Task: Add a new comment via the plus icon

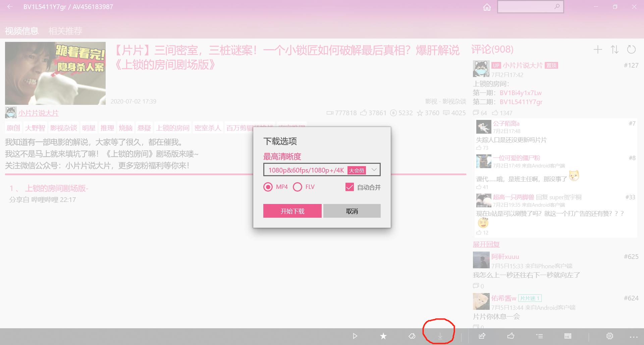Action: [598, 49]
